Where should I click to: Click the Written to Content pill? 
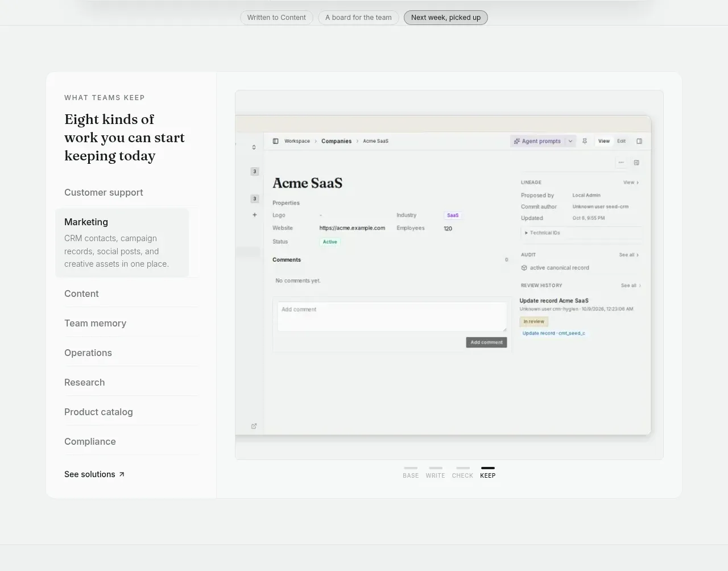point(276,18)
